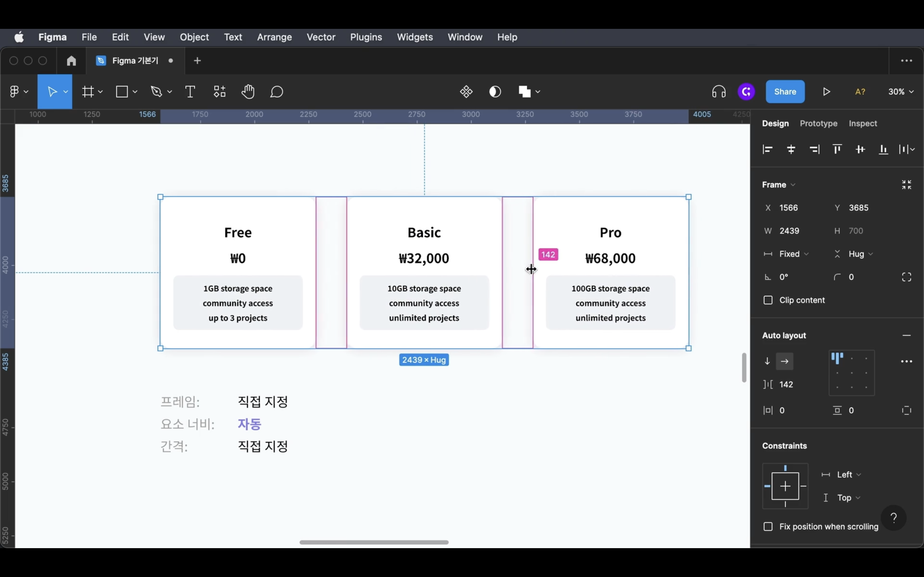This screenshot has width=924, height=577.
Task: Open the Plugins menu
Action: (x=366, y=37)
